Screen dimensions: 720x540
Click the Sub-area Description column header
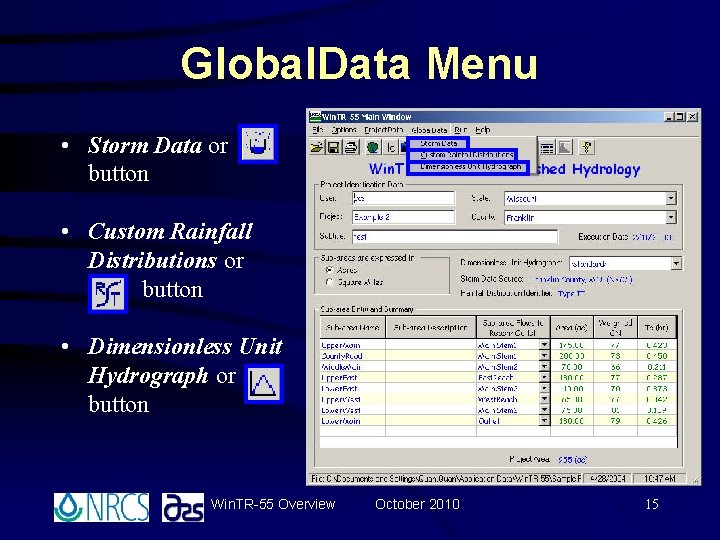pos(431,327)
